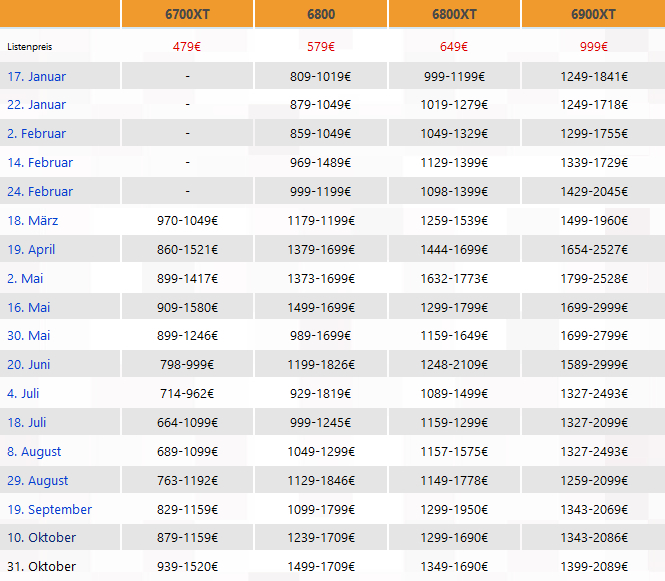This screenshot has height=581, width=665.
Task: Select cell 664-1099€
Action: (x=187, y=422)
